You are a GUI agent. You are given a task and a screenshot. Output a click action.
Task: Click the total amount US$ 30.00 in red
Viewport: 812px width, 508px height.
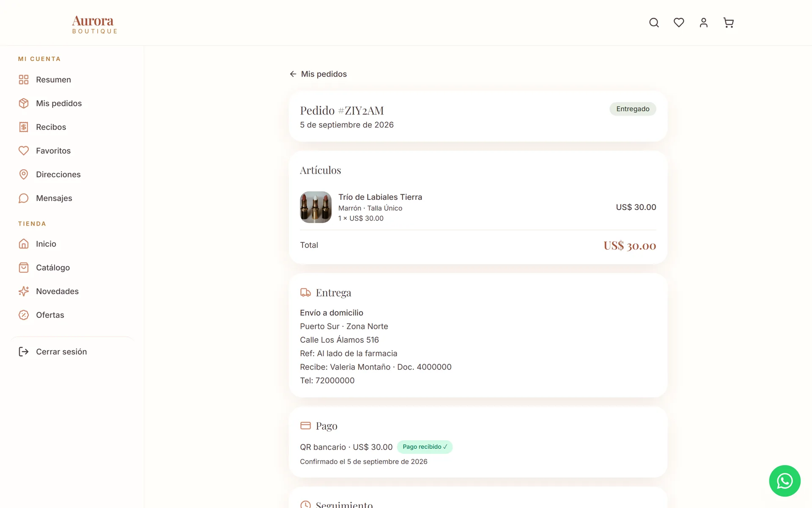coord(630,246)
